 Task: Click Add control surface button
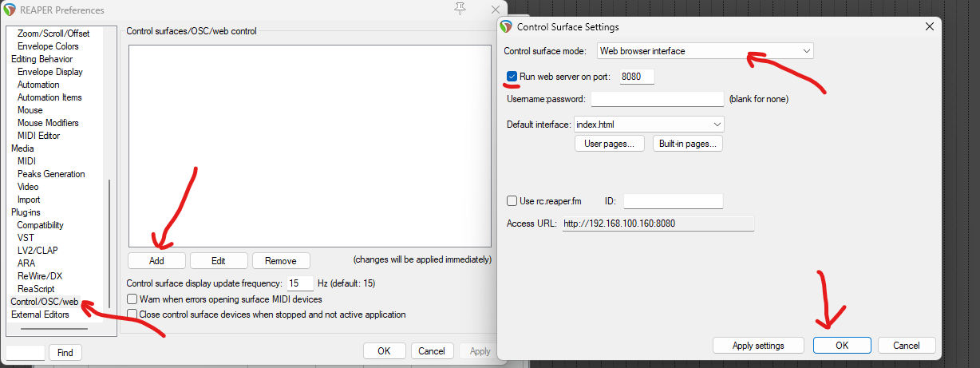pos(156,261)
